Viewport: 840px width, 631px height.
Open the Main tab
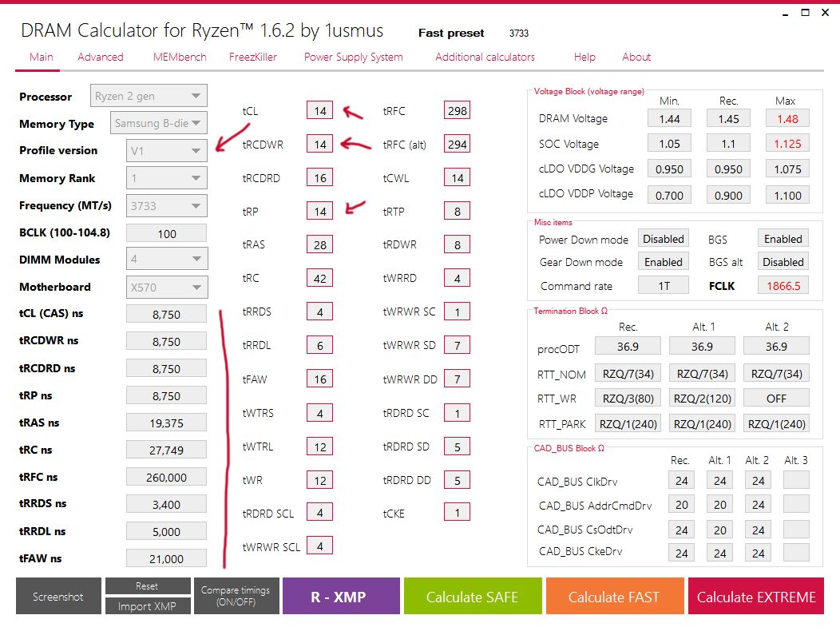[42, 57]
